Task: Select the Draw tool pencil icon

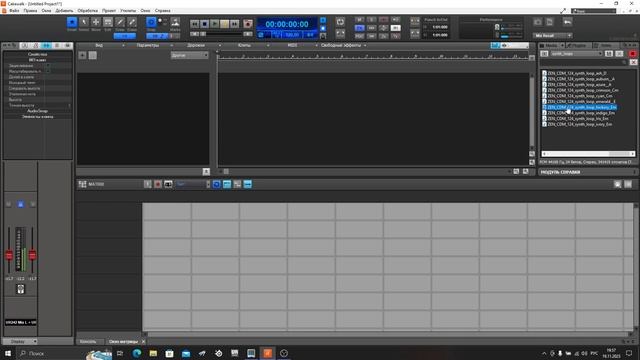Action: coord(120,22)
